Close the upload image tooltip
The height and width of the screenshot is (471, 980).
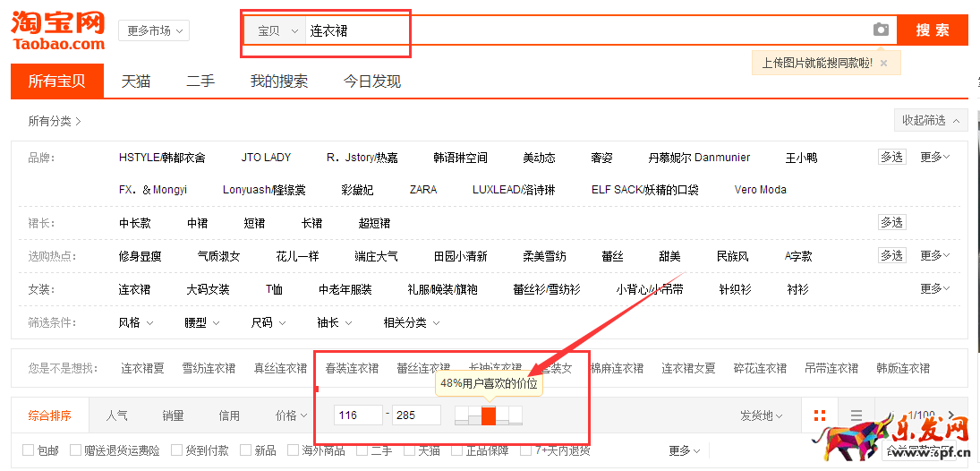point(883,63)
